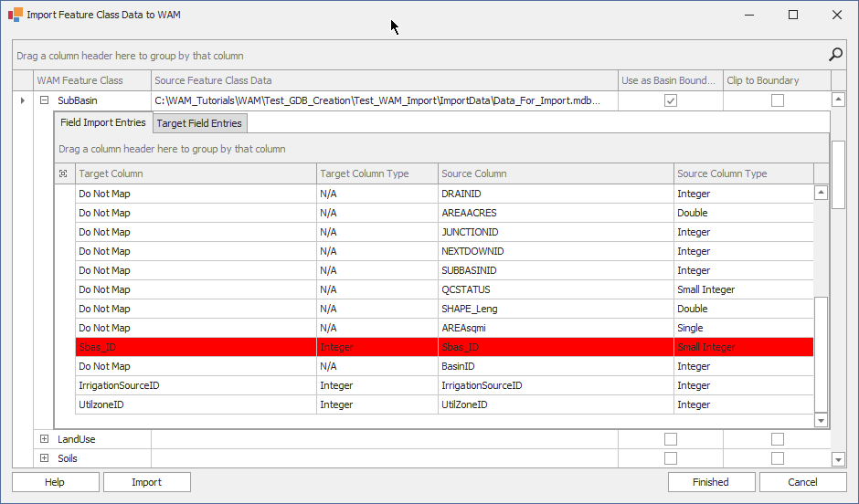Click outer grid scroll up arrow

838,100
